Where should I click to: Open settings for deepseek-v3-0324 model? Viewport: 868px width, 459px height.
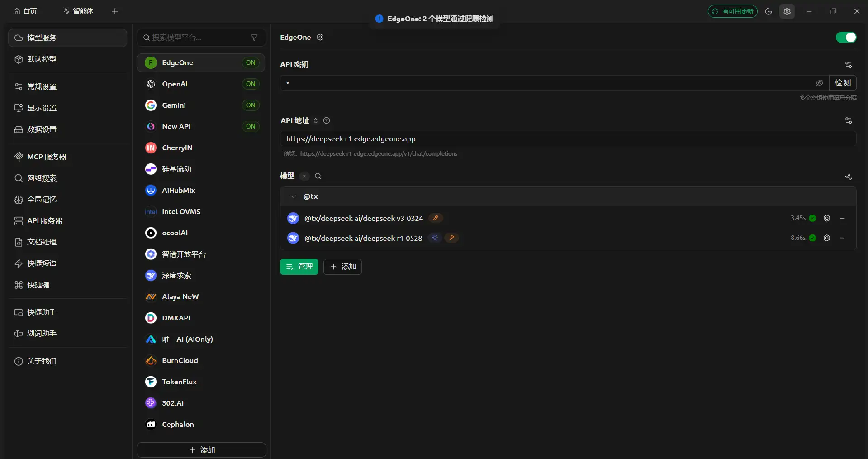pos(826,218)
